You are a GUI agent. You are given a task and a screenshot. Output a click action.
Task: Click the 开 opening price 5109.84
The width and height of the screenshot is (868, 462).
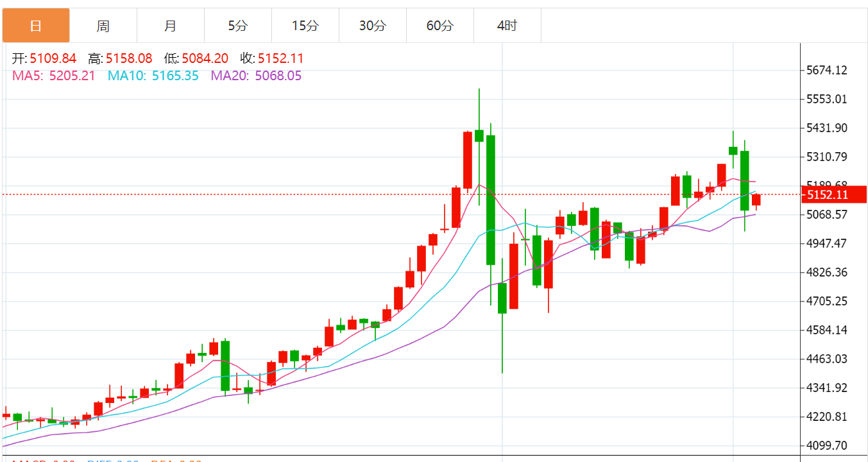pyautogui.click(x=53, y=58)
